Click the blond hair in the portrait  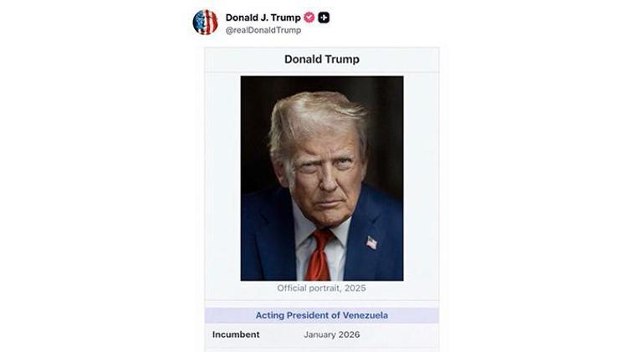[x=316, y=115]
